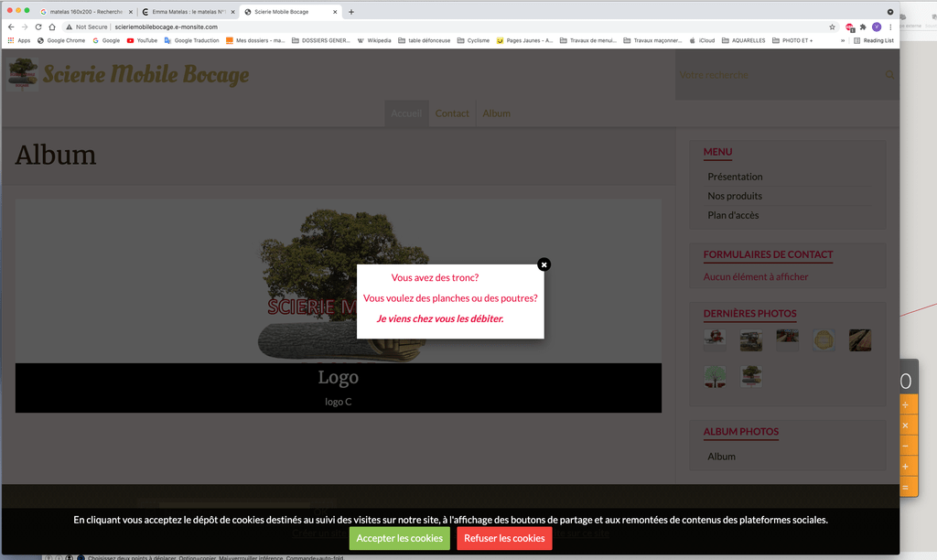Expand the AQUARELLES bookmark folder

point(743,40)
